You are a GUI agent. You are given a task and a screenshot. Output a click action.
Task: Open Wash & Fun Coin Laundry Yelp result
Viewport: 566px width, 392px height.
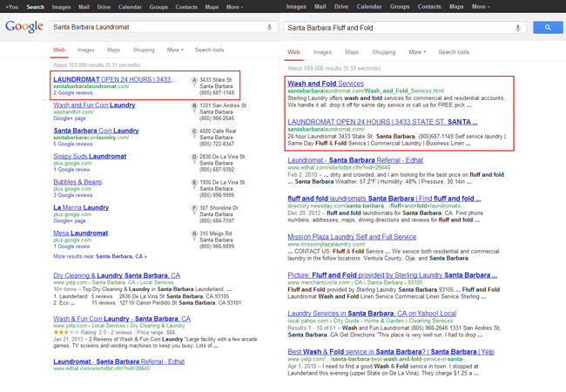click(x=122, y=319)
